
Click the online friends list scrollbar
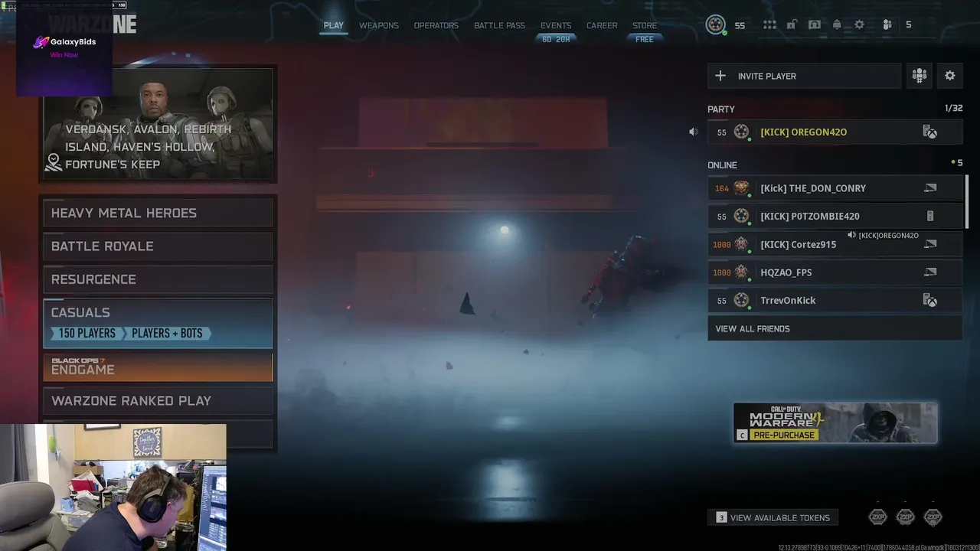[x=967, y=201]
